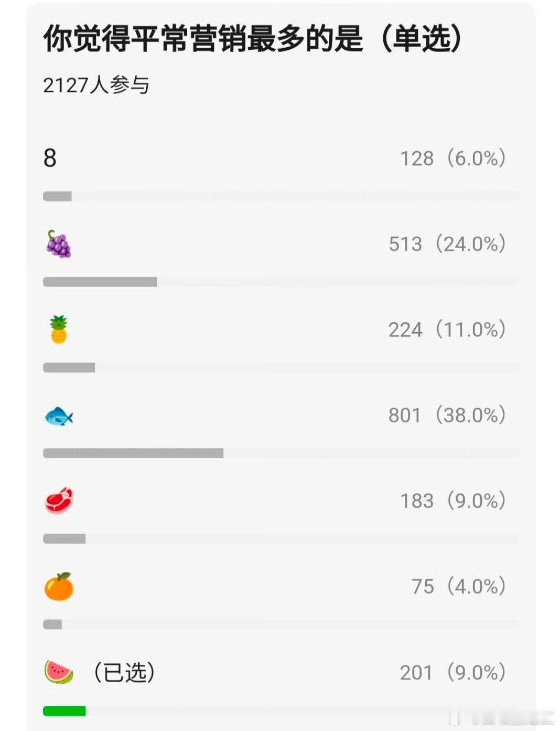Image resolution: width=560 pixels, height=731 pixels.
Task: Choose the fish emoji option
Action: [59, 416]
